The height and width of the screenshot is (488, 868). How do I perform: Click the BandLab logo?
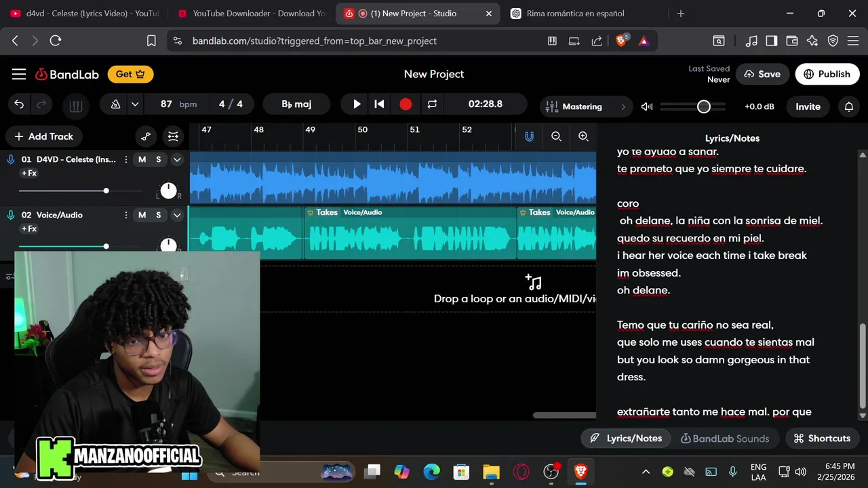click(67, 74)
